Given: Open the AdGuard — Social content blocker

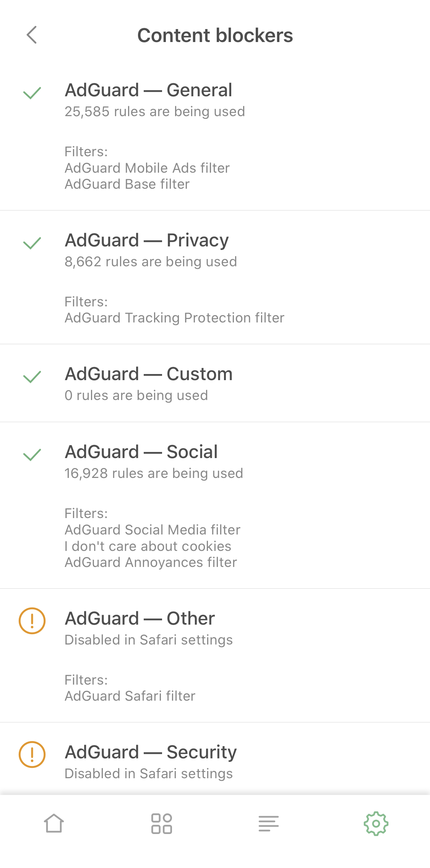Looking at the screenshot, I should [141, 452].
